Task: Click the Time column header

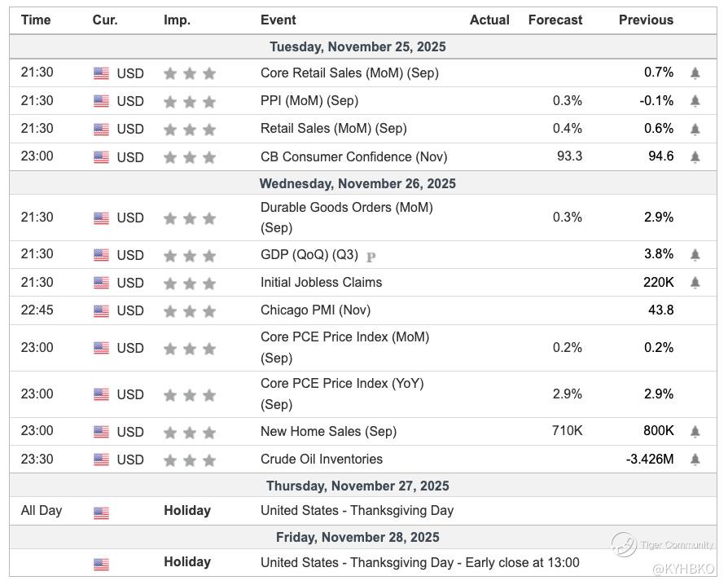Action: (36, 20)
